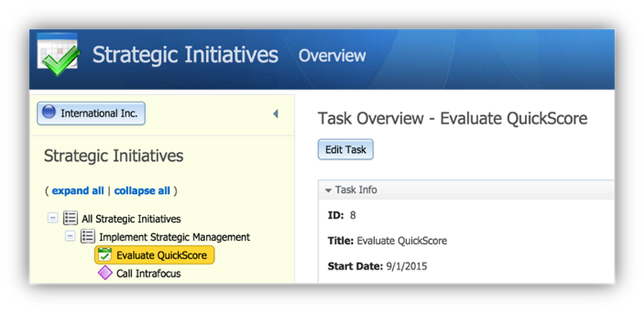Click the Strategic Initiatives calendar checkmark logo

pyautogui.click(x=59, y=54)
